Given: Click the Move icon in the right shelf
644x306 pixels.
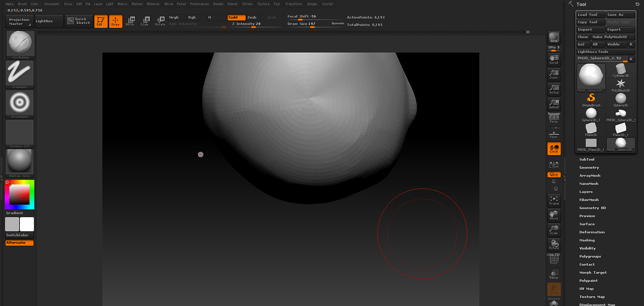Looking at the screenshot, I should tap(554, 215).
